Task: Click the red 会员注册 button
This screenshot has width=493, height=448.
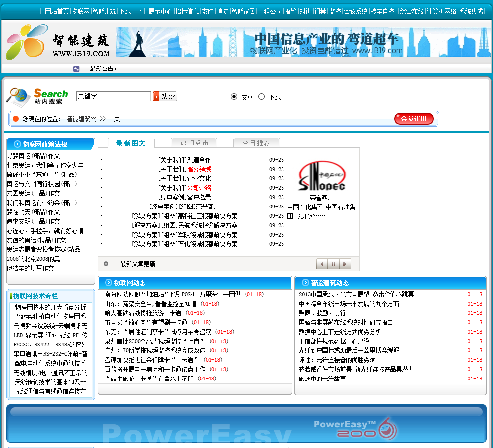Action: point(414,118)
